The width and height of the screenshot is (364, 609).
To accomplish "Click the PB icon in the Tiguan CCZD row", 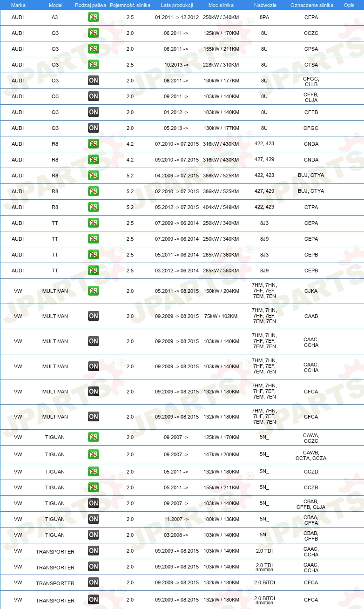I will point(94,472).
